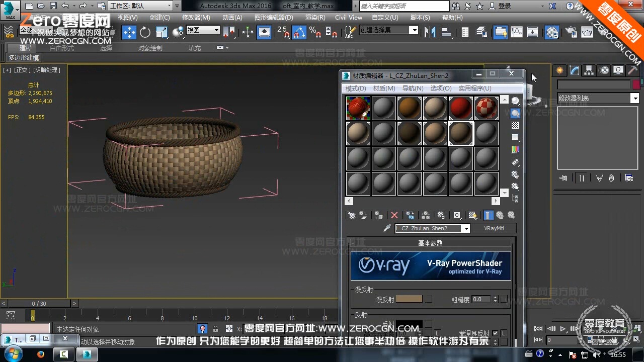Click Show Shaded Material in Viewport icon
Viewport: 644px width, 362px height.
(x=472, y=215)
